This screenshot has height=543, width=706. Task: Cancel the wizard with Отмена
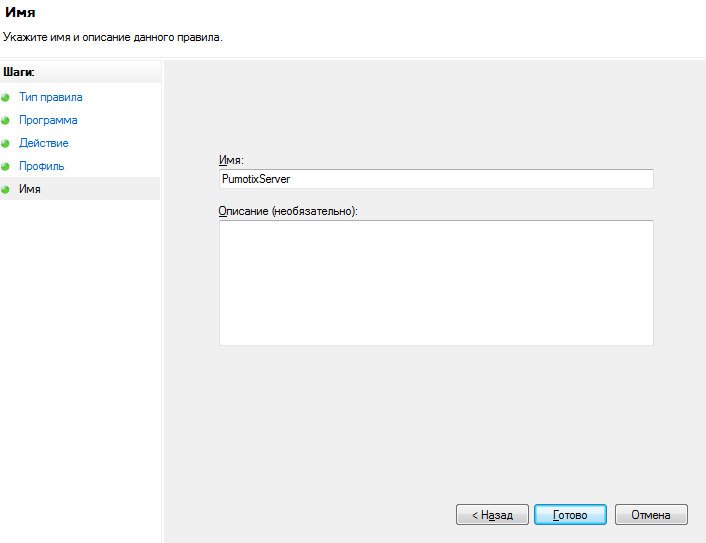(x=651, y=515)
